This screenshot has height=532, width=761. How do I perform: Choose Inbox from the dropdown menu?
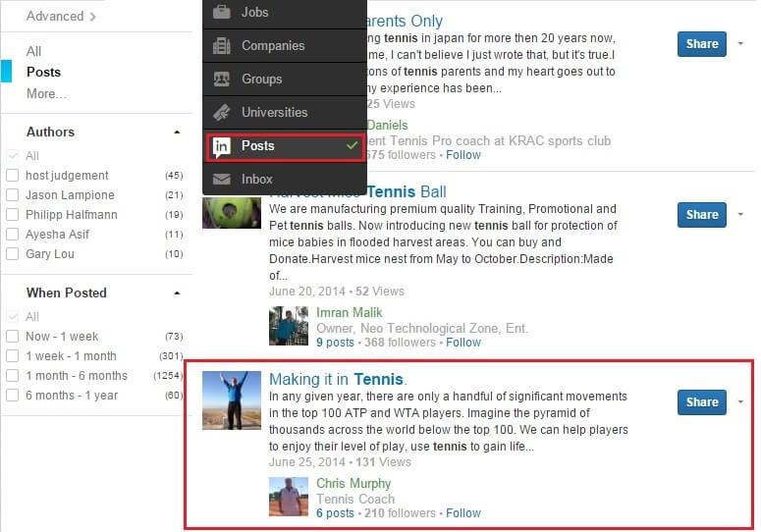pos(257,180)
